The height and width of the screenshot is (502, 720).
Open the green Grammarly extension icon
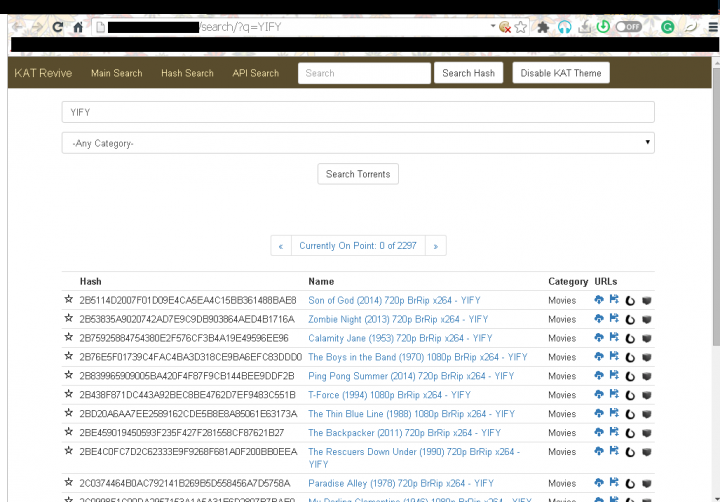(x=667, y=27)
